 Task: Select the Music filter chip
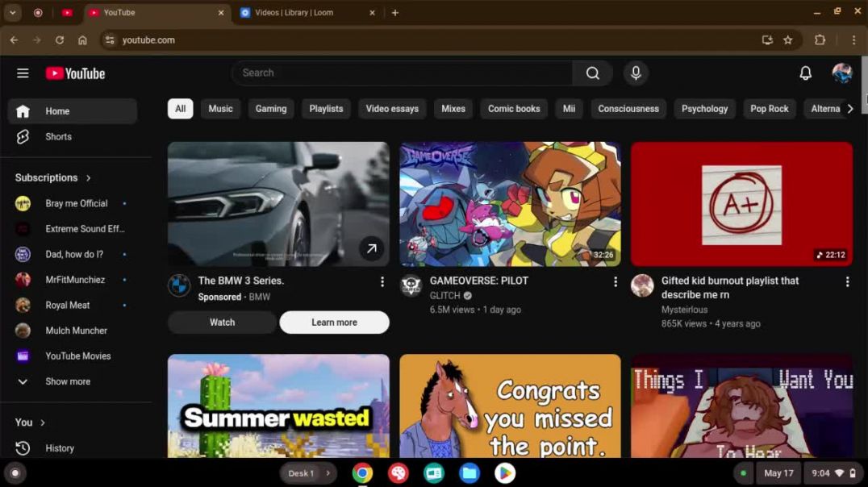pos(220,109)
